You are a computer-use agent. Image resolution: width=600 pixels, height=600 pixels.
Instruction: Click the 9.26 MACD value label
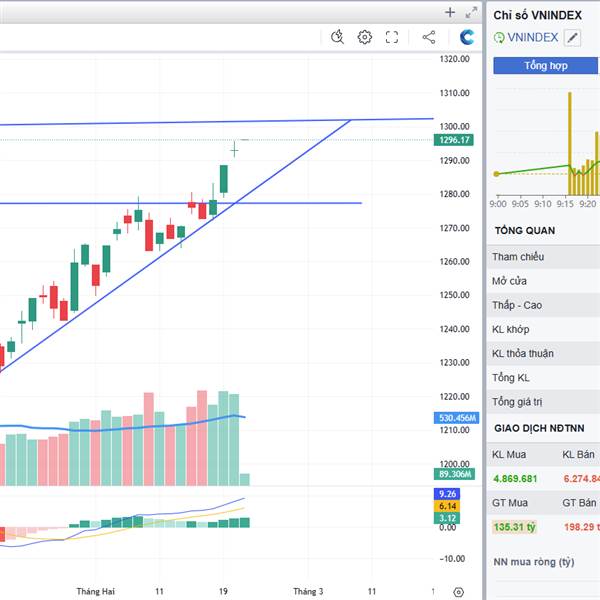[x=447, y=494]
